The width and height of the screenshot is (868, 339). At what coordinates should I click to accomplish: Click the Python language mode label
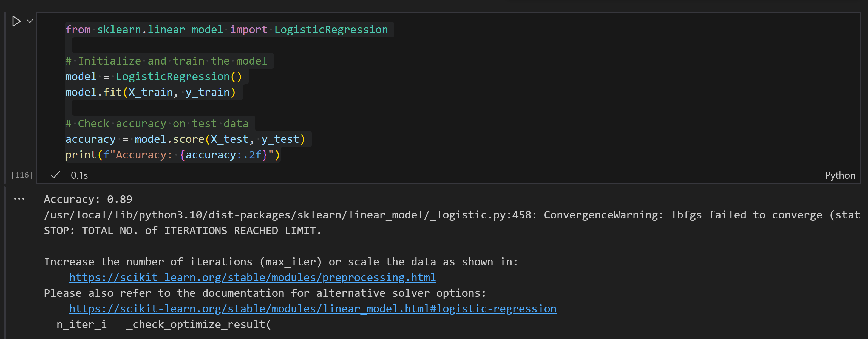[x=840, y=175]
